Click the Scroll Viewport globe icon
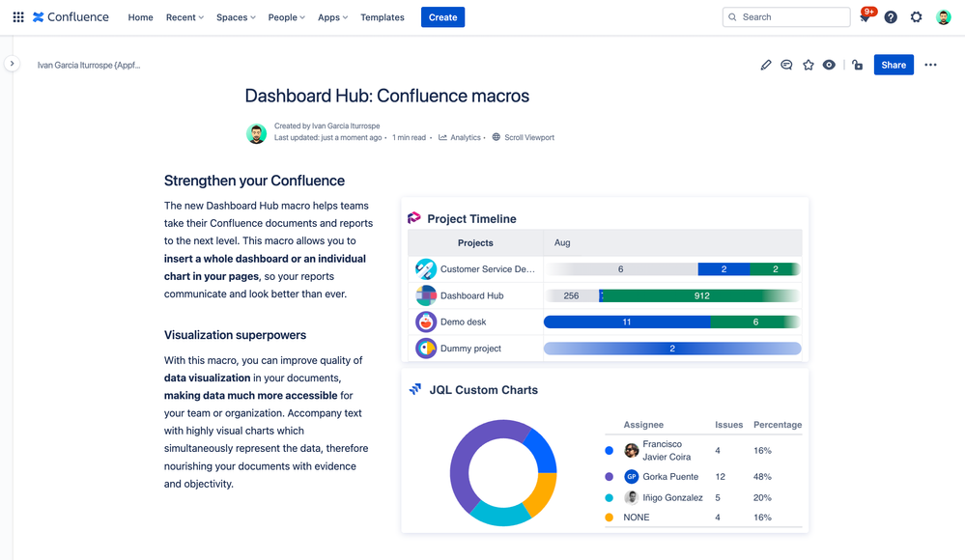The height and width of the screenshot is (560, 965). coord(497,137)
